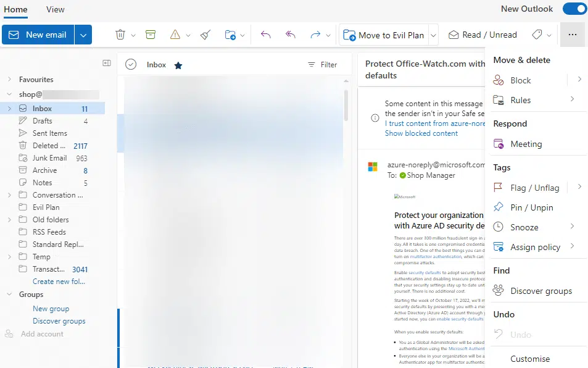Image resolution: width=588 pixels, height=368 pixels.
Task: Switch to the Home tab
Action: tap(15, 9)
